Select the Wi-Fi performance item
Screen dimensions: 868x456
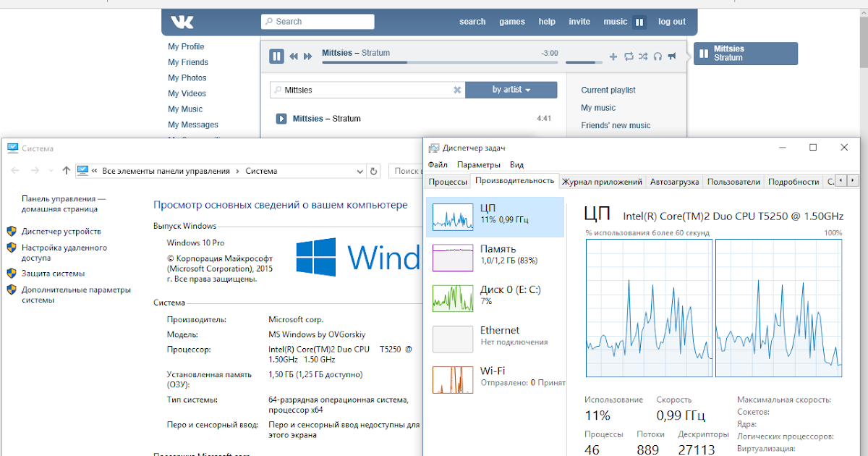pos(495,379)
